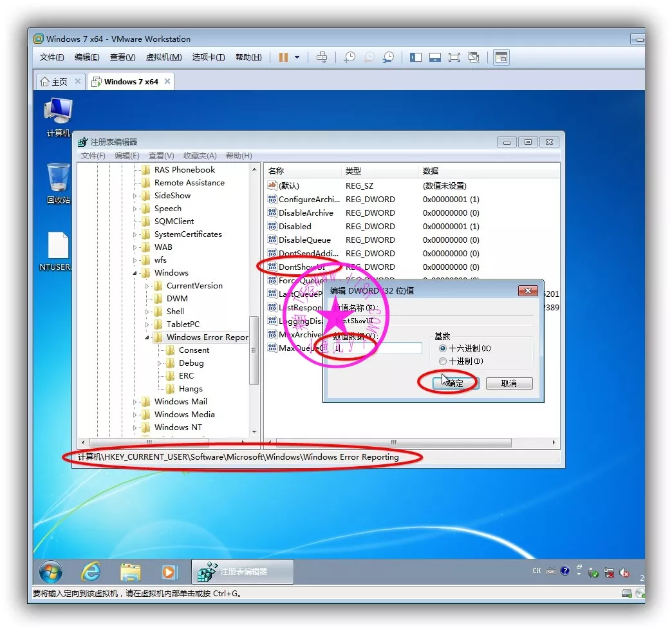Image resolution: width=672 pixels, height=631 pixels.
Task: Click the take snapshot clock icon
Action: coord(349,57)
